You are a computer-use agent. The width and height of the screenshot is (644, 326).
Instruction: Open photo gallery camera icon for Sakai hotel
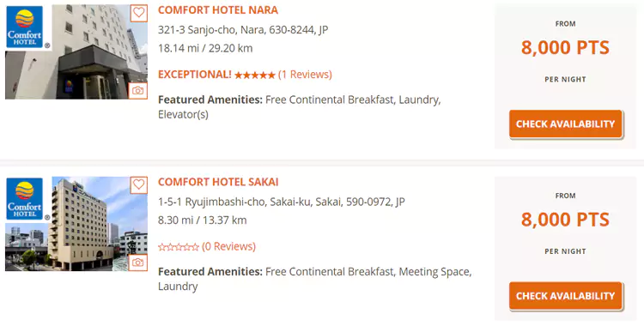[138, 263]
